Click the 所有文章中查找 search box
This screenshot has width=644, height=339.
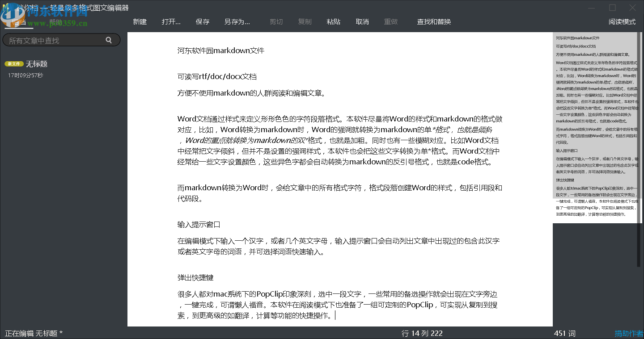(x=54, y=40)
